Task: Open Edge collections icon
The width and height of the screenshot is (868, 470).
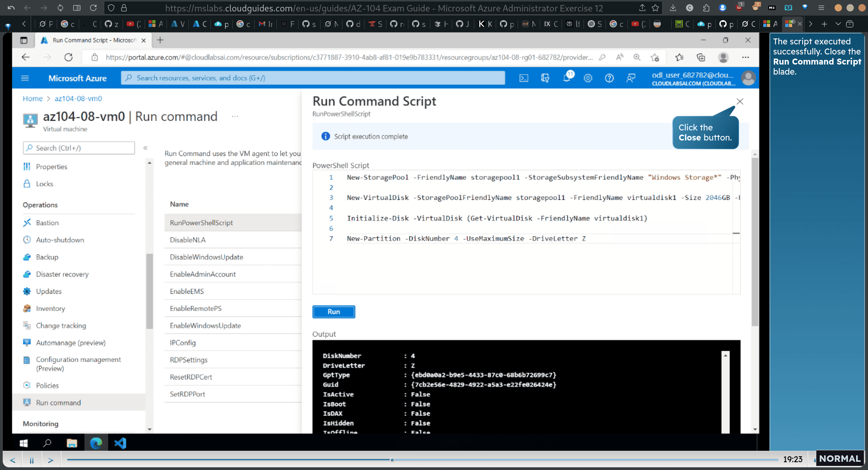Action: pos(701,57)
